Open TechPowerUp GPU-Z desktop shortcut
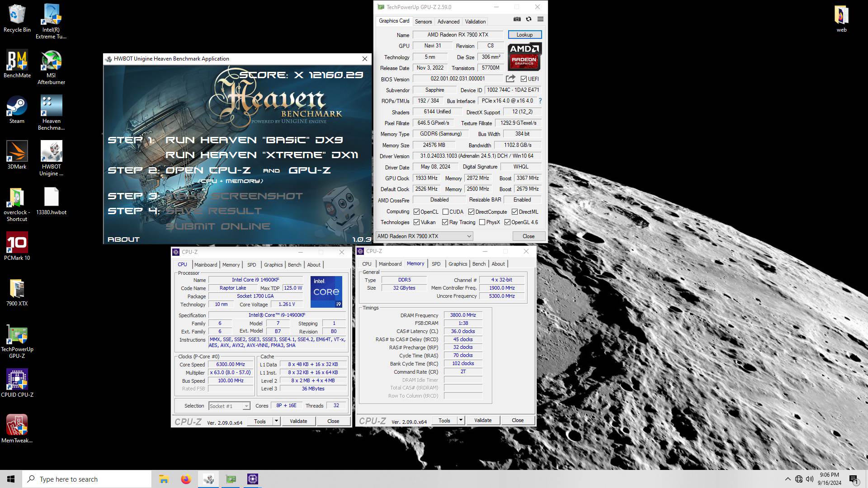Viewport: 868px width, 488px height. (17, 341)
